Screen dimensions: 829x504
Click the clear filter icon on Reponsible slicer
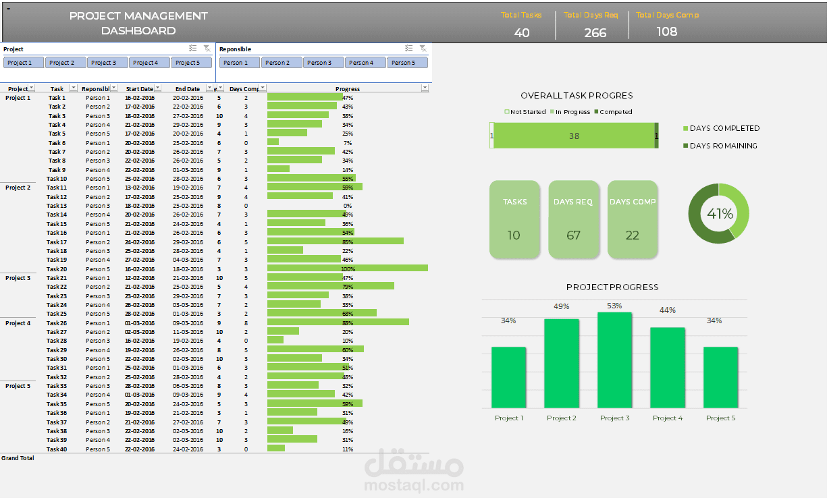tap(424, 48)
